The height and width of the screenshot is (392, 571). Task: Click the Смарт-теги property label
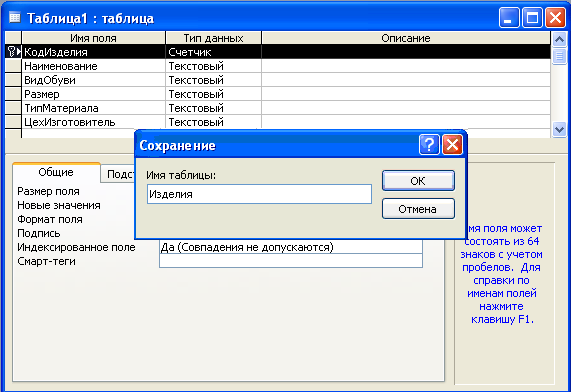coord(47,261)
